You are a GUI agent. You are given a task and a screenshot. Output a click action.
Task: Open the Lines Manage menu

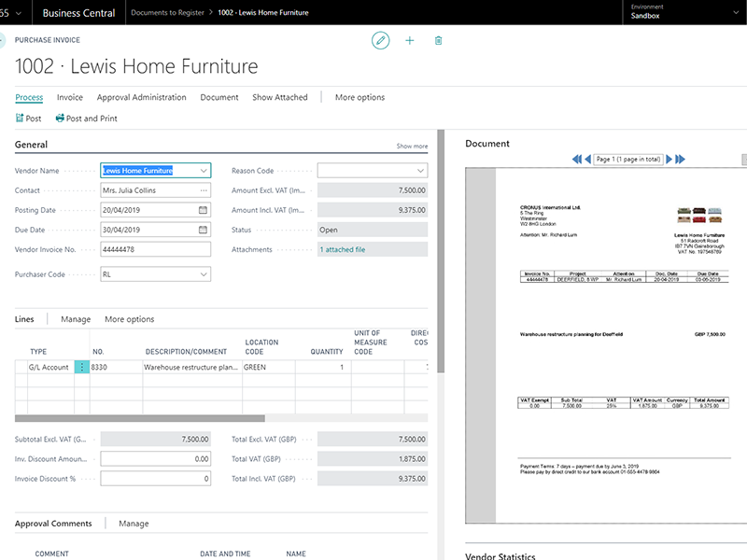click(76, 319)
